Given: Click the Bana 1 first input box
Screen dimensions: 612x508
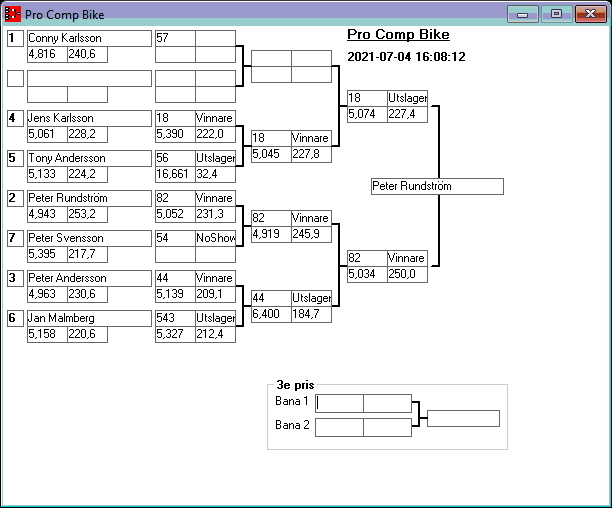Looking at the screenshot, I should (340, 403).
